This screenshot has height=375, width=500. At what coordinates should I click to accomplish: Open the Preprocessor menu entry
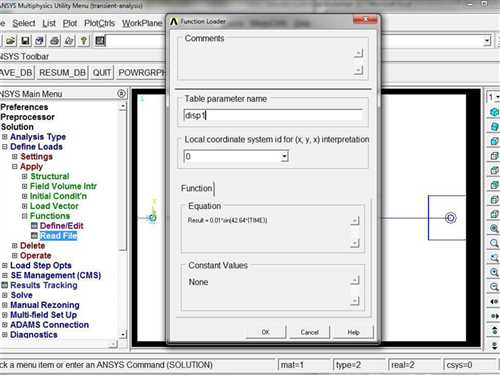click(27, 117)
